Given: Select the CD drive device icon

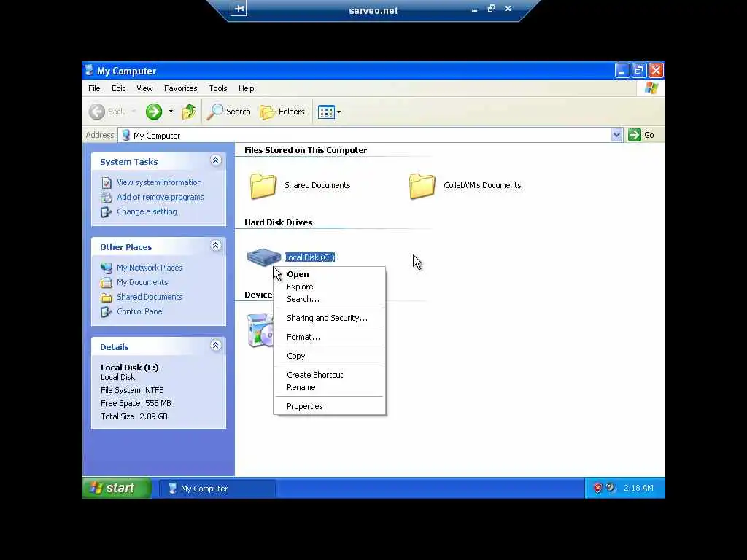Looking at the screenshot, I should 260,330.
